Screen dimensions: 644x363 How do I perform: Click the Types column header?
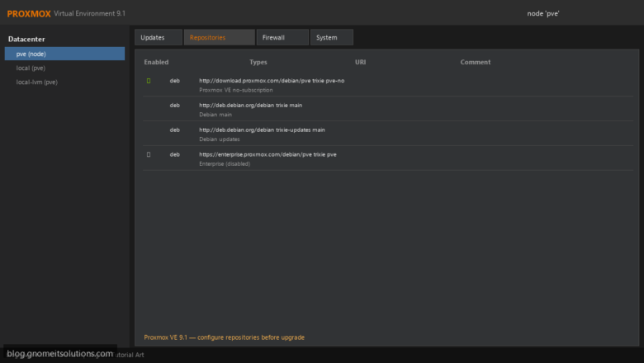coord(258,62)
